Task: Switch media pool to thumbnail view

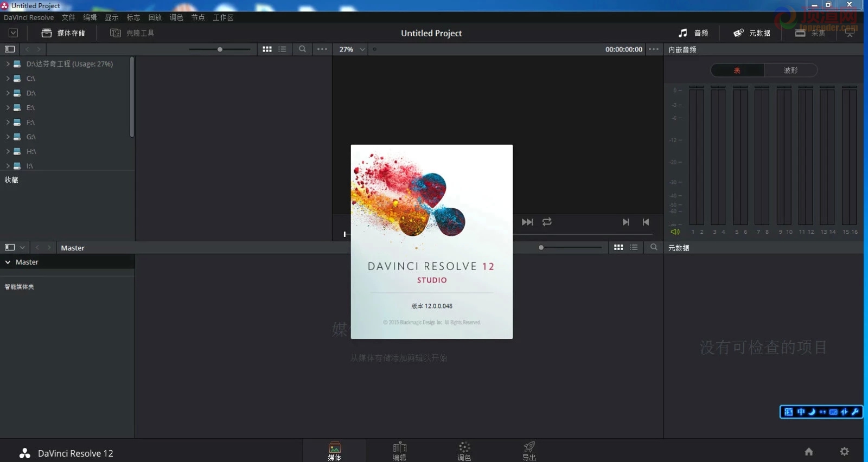Action: click(x=618, y=247)
